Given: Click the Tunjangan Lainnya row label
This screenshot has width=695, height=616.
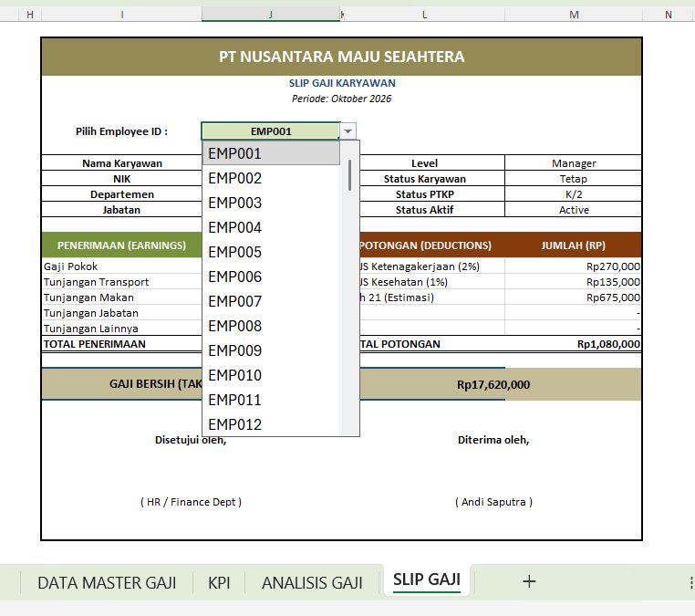Looking at the screenshot, I should (91, 329).
